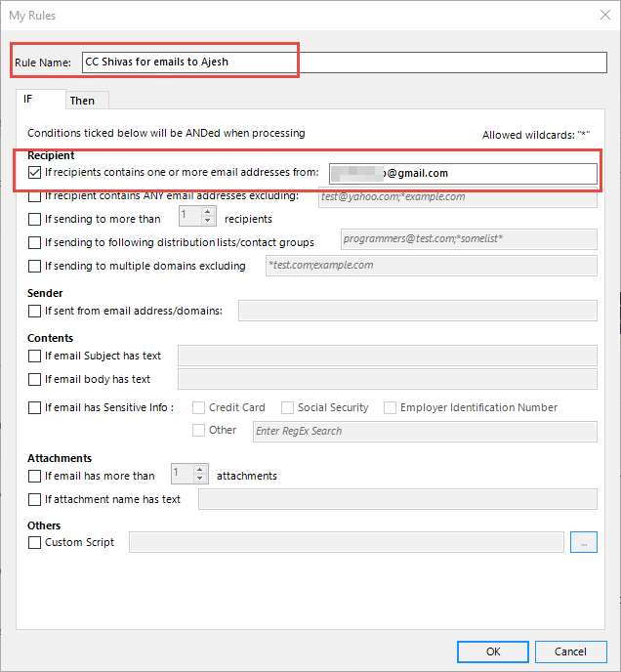621x672 pixels.
Task: Enable the If email Subject has text checkbox
Action: 34,356
